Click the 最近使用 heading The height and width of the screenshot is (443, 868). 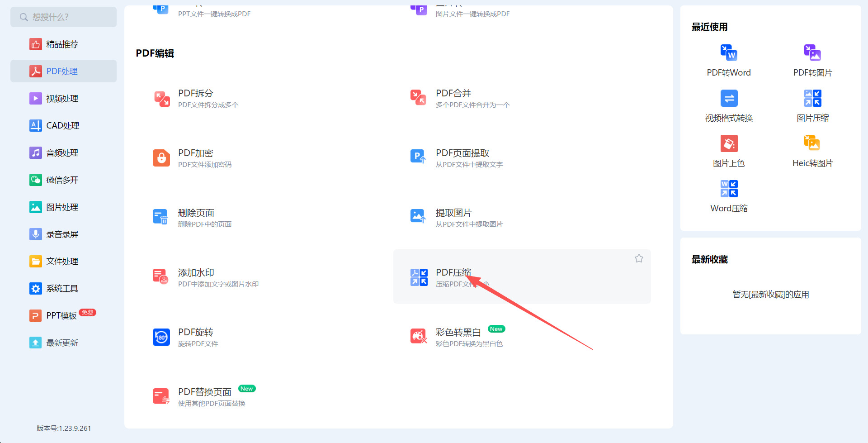pyautogui.click(x=710, y=27)
